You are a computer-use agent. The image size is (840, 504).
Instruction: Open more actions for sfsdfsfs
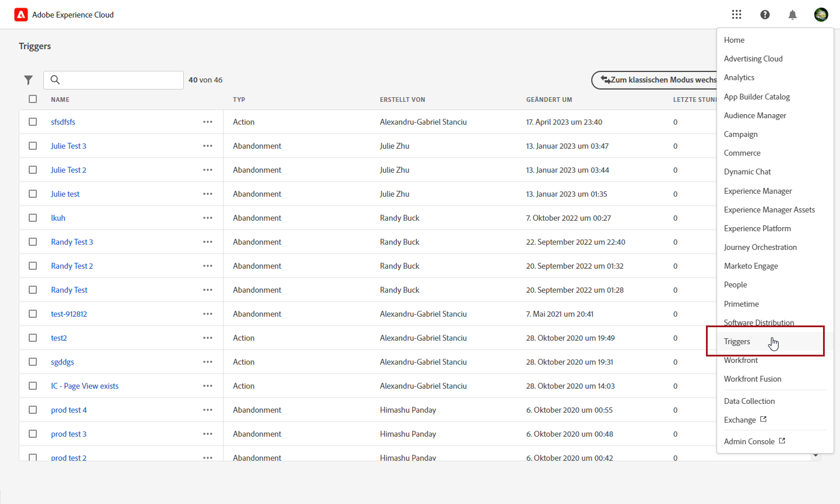(208, 122)
